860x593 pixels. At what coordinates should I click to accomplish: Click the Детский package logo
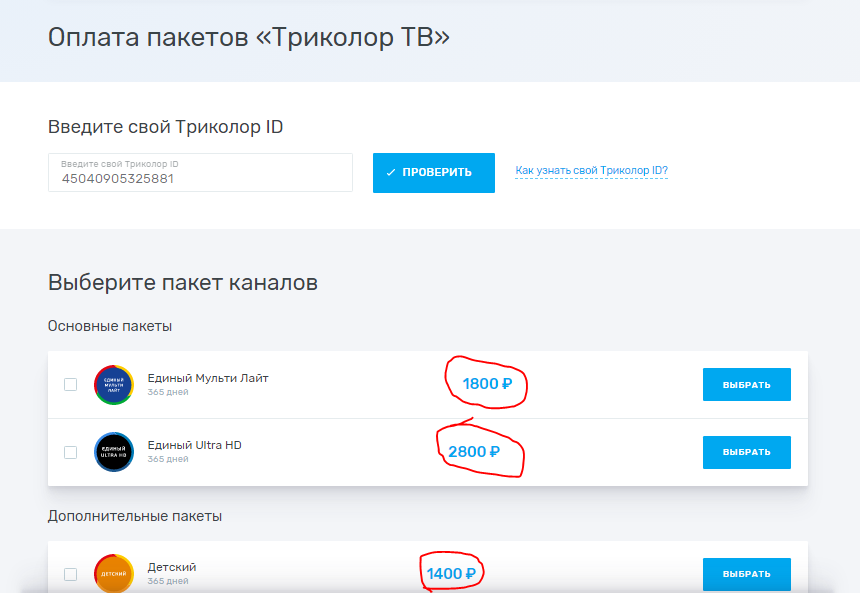click(114, 573)
